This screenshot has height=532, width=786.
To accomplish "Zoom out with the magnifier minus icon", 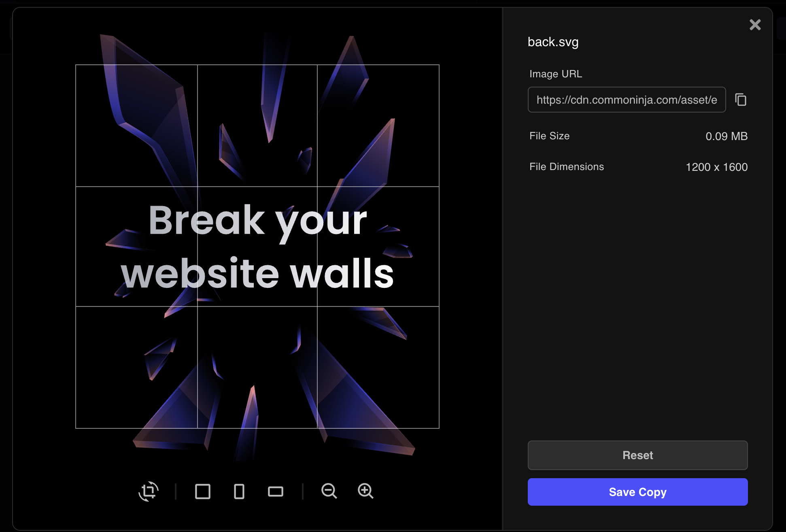I will (x=329, y=491).
